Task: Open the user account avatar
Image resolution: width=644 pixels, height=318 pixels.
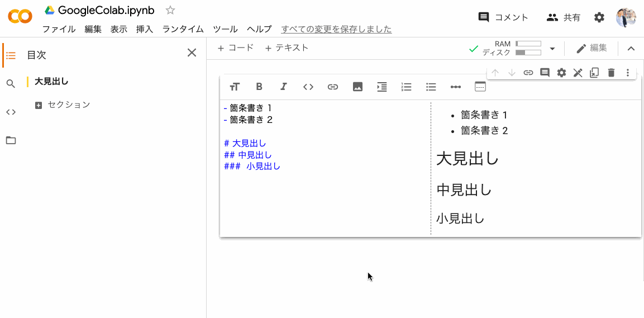Action: 626,17
